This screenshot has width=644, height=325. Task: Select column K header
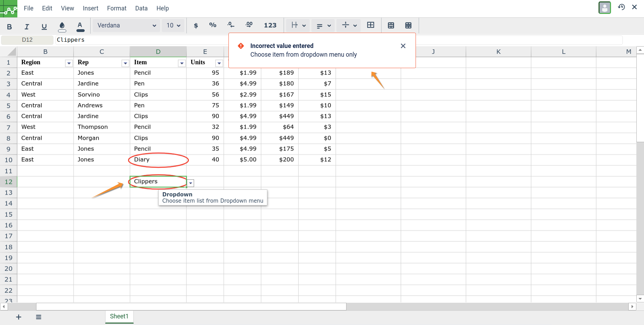499,52
